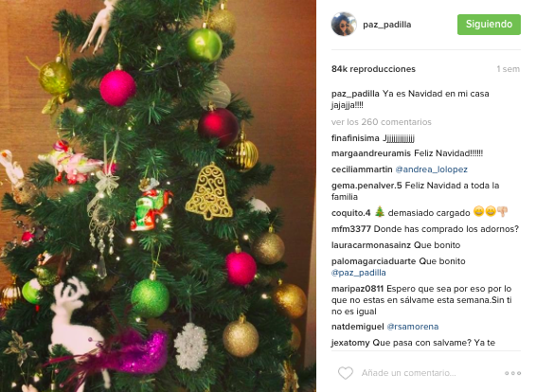Open the @rsamorena mention link
This screenshot has width=536, height=392.
(x=413, y=327)
